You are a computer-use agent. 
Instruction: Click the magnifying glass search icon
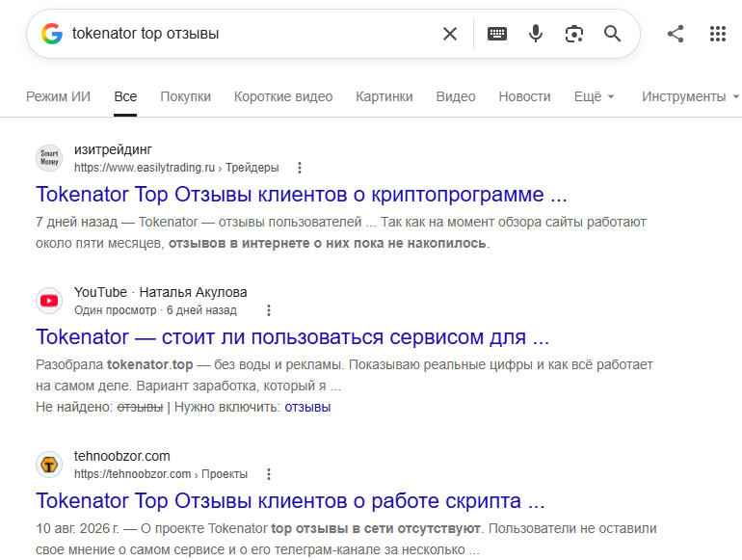pyautogui.click(x=612, y=34)
